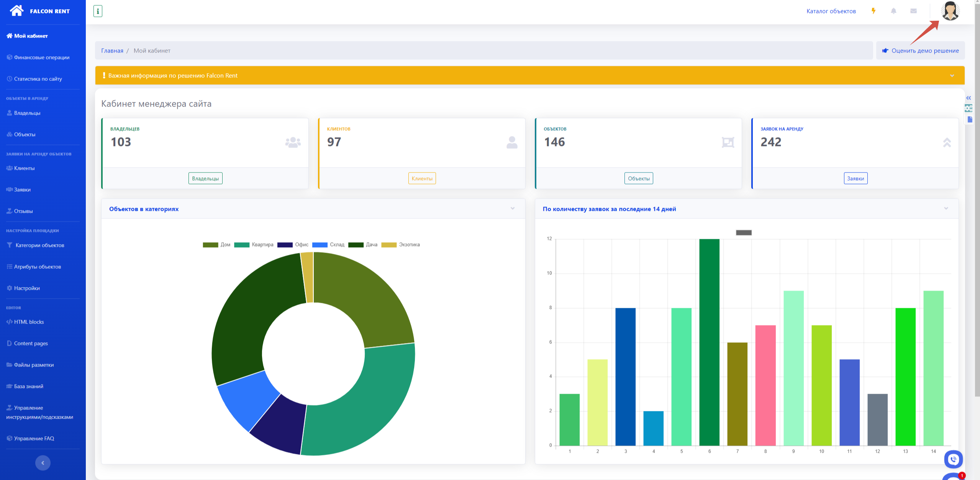Open the messages envelope icon
The image size is (980, 480).
click(913, 11)
